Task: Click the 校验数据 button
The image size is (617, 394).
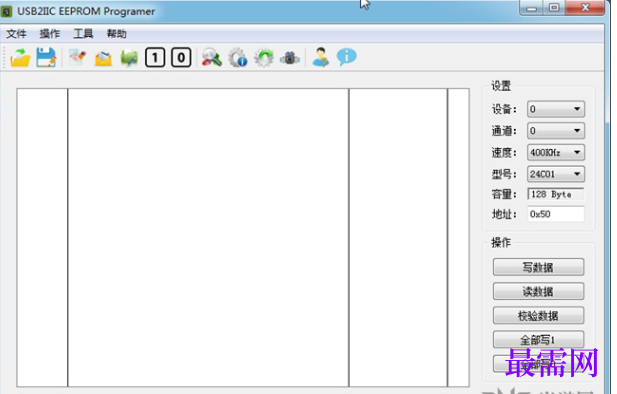Action: tap(538, 315)
